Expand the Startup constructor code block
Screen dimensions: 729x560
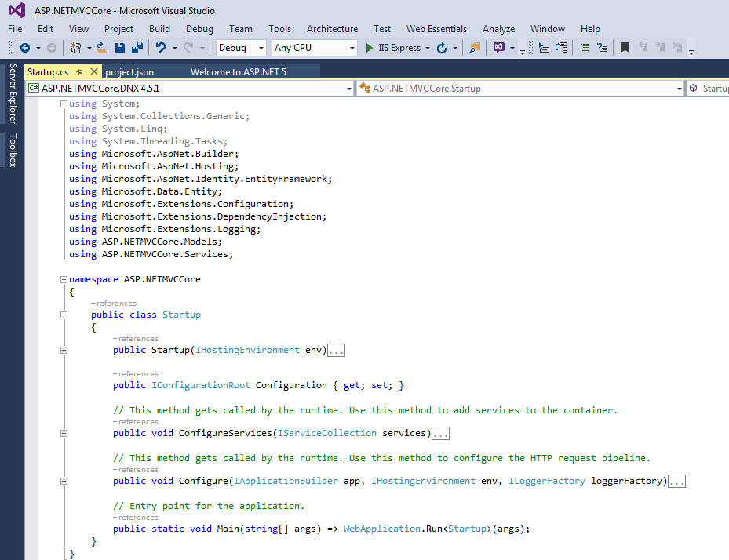(x=64, y=350)
